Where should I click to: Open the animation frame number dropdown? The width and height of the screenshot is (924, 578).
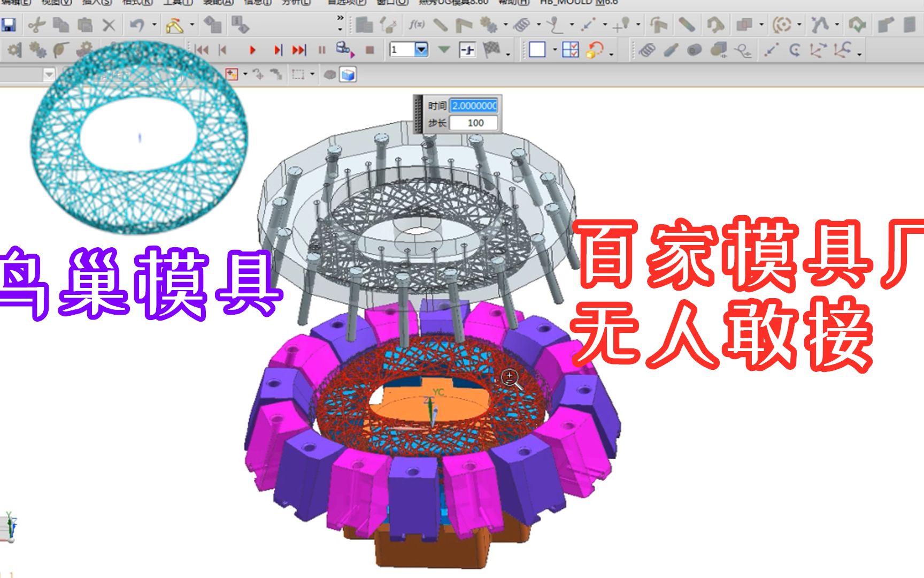pos(421,50)
